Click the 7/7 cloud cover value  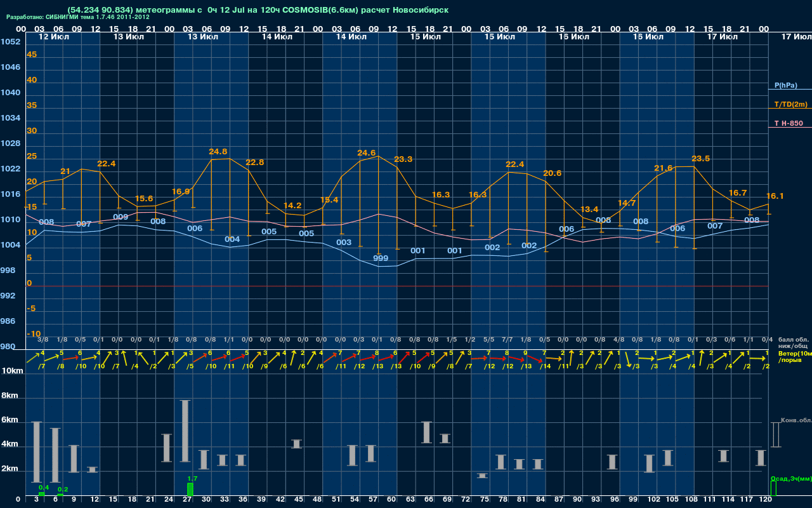pos(507,340)
